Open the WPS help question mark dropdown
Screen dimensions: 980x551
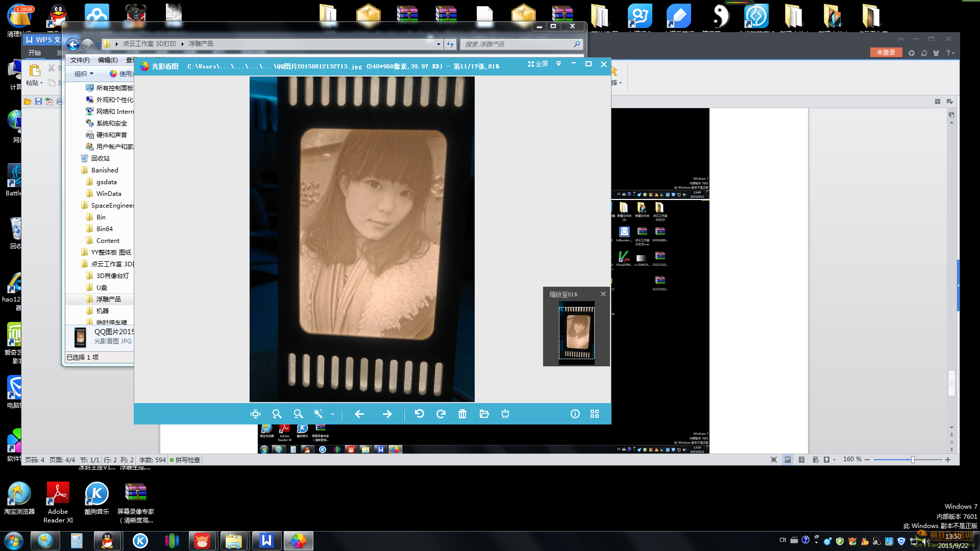pos(950,53)
